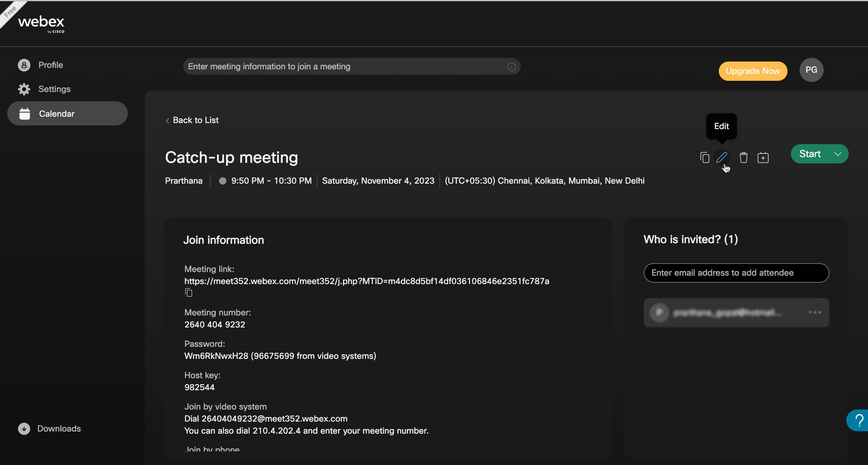This screenshot has width=868, height=465.
Task: Click the attendee email address field
Action: [736, 273]
